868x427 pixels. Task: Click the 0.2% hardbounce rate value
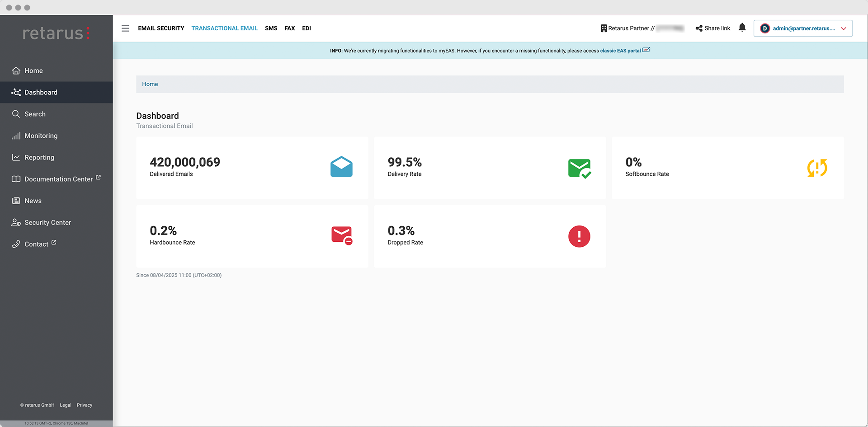pyautogui.click(x=163, y=230)
